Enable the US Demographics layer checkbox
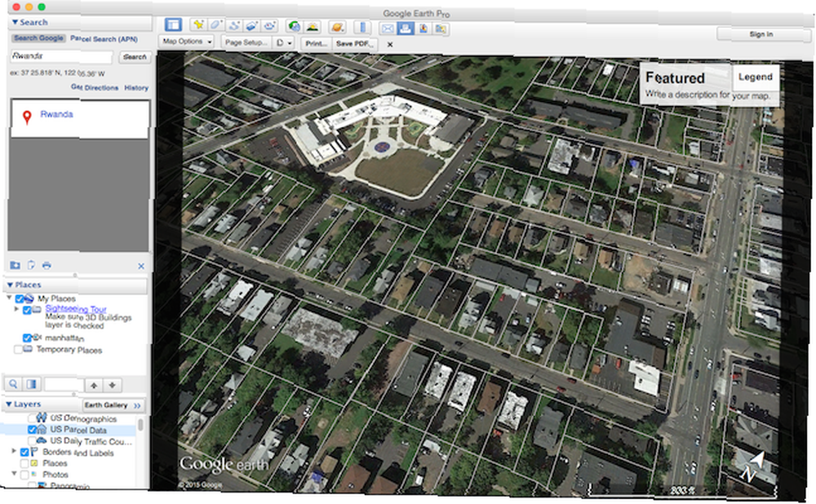This screenshot has width=816, height=504. coord(32,418)
